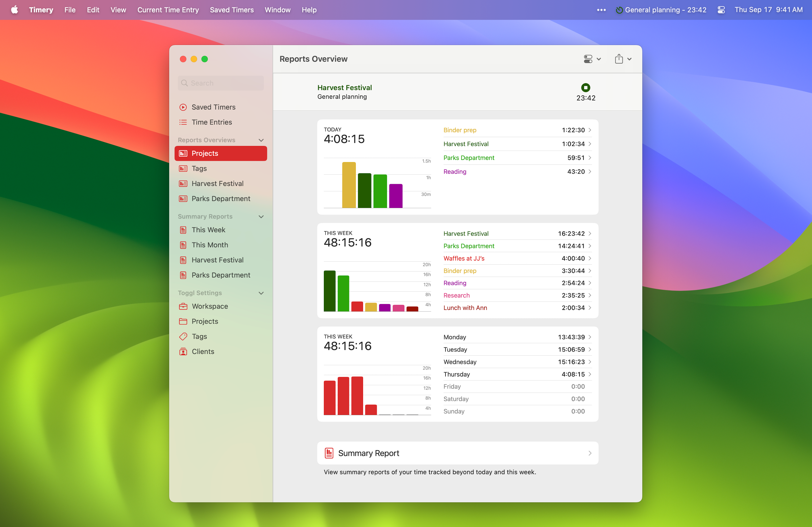The height and width of the screenshot is (527, 812).
Task: Click the Summary Report row
Action: [458, 453]
